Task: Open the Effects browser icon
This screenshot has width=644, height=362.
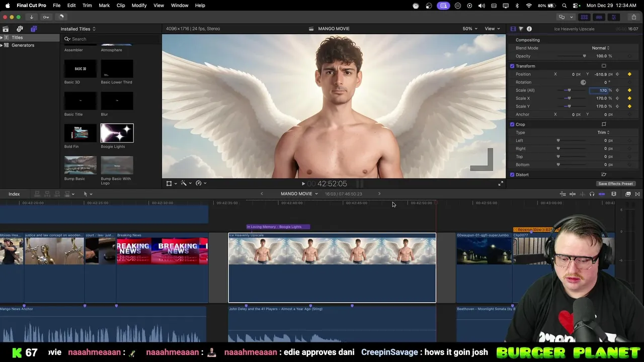Action: pyautogui.click(x=628, y=194)
